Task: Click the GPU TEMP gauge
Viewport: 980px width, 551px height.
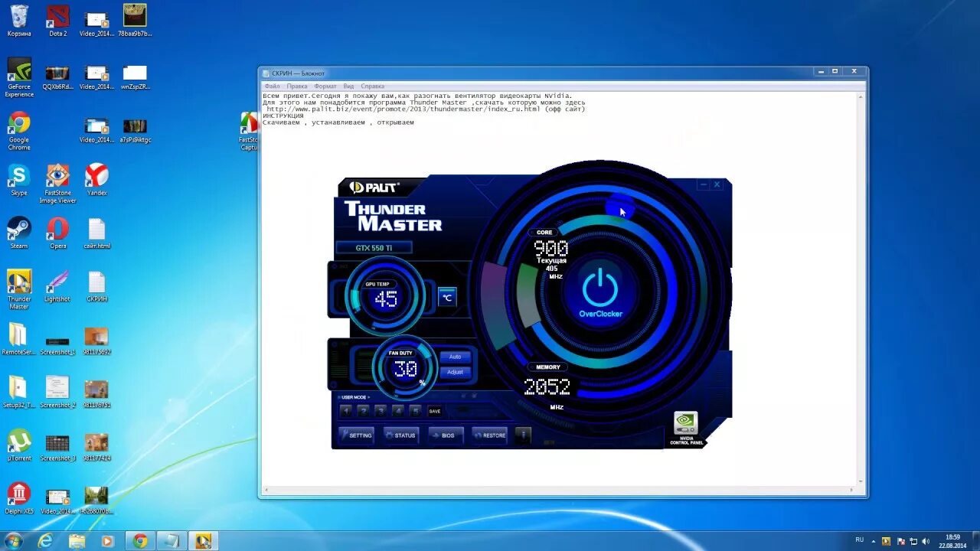Action: click(x=385, y=297)
